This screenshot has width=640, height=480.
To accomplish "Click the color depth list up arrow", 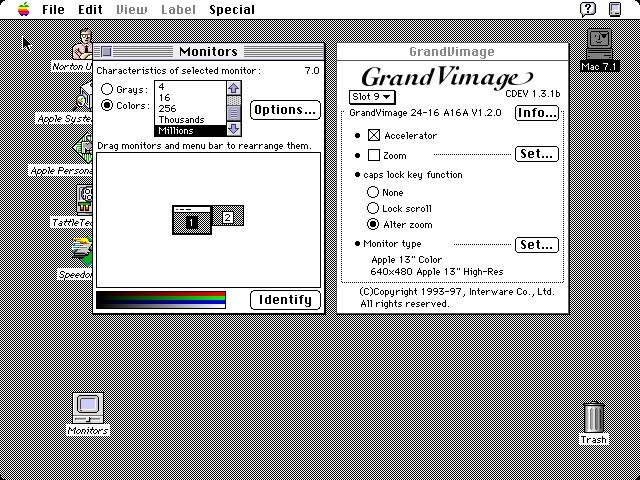I will [x=233, y=88].
